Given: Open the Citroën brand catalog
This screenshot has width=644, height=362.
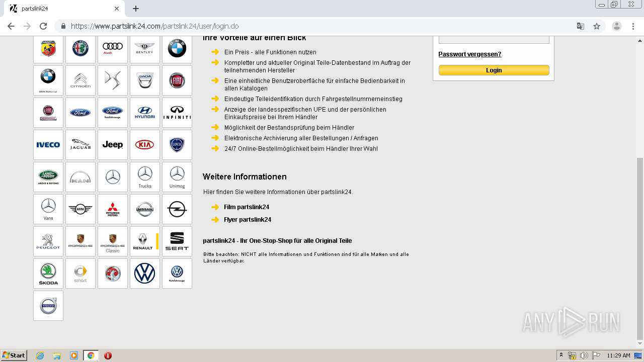Looking at the screenshot, I should tap(80, 80).
